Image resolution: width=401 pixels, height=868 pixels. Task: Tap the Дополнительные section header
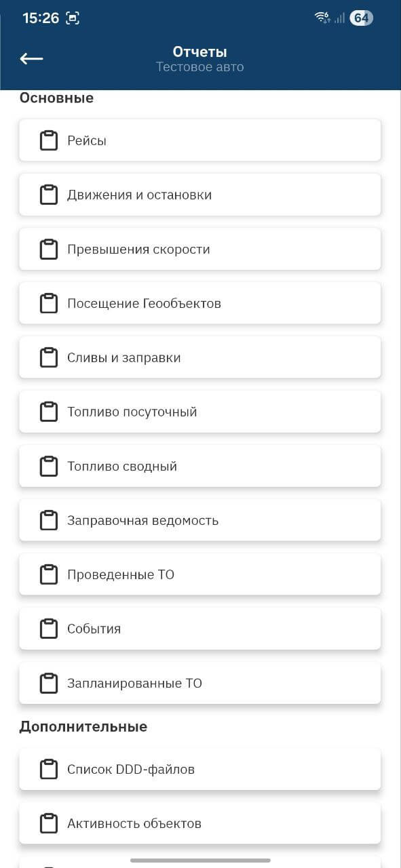(x=83, y=726)
